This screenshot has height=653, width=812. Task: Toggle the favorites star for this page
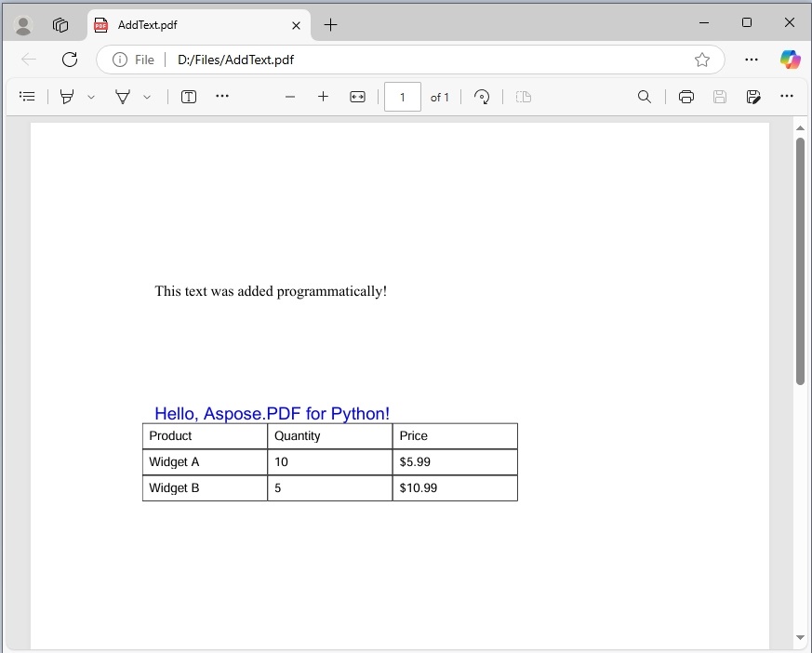click(702, 59)
